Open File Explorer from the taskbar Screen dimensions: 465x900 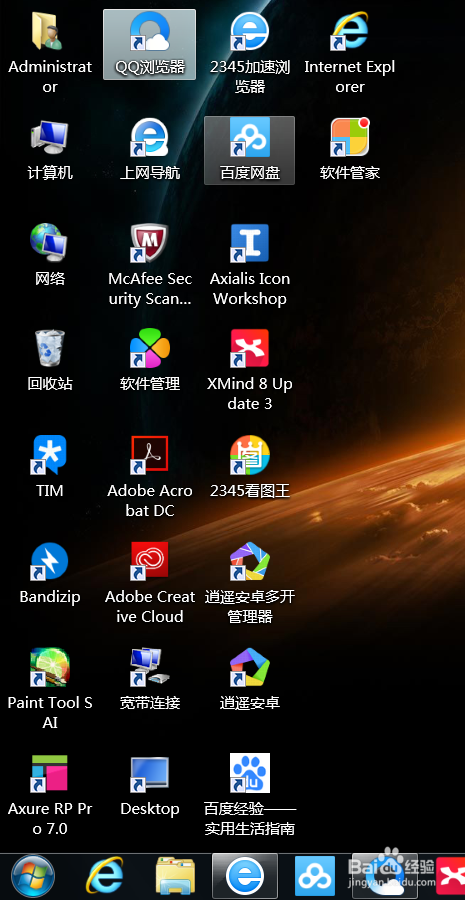point(176,877)
